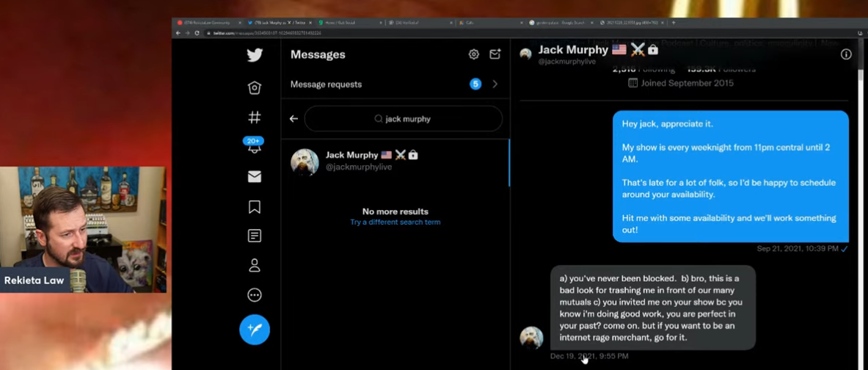The image size is (868, 370).
Task: Switch to the jpg image browser tab
Action: pyautogui.click(x=632, y=23)
